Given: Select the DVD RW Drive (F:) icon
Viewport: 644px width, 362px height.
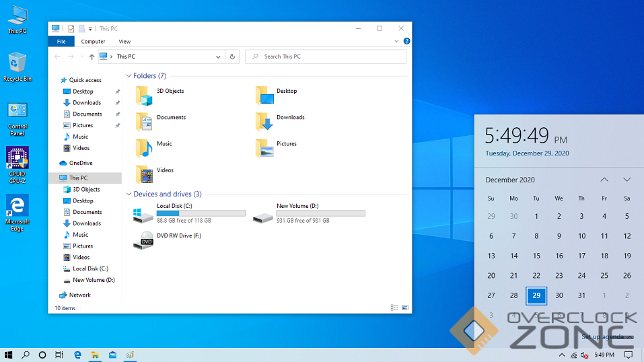Looking at the screenshot, I should [x=143, y=239].
